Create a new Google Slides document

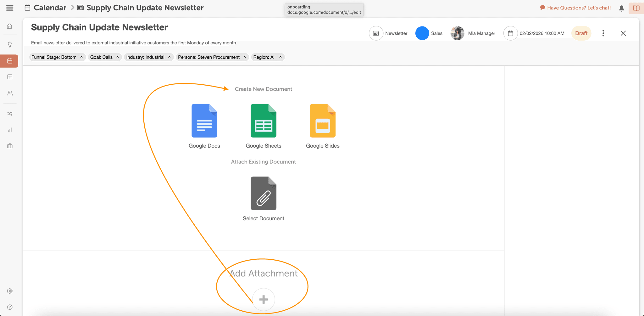pos(322,121)
